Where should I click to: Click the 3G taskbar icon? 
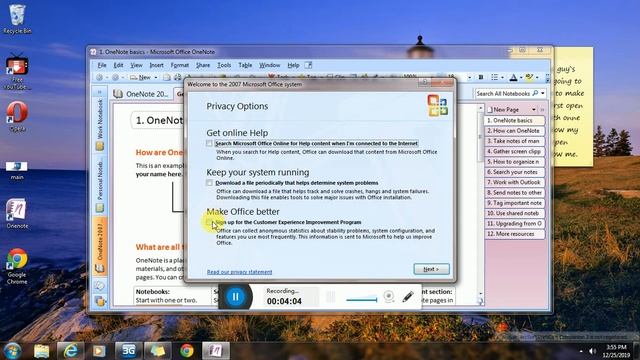[x=128, y=351]
